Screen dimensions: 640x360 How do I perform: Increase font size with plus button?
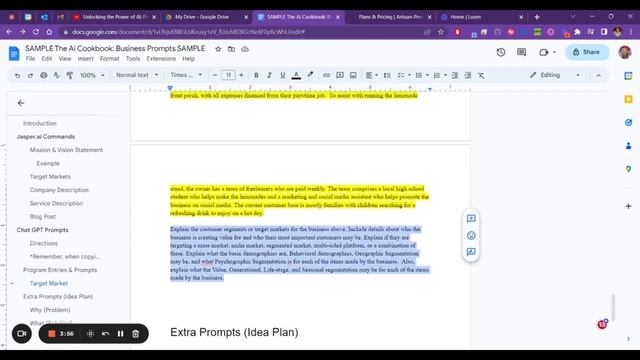tap(241, 75)
